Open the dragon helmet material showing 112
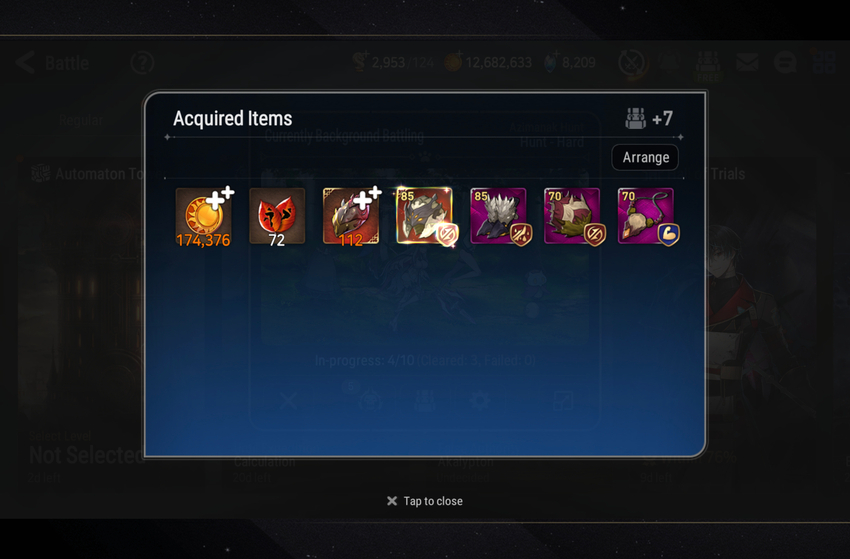The height and width of the screenshot is (559, 850). (x=351, y=216)
